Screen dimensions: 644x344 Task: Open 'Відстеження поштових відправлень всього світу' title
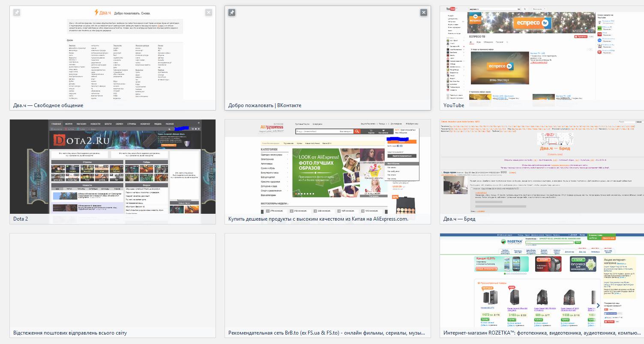[x=70, y=333]
